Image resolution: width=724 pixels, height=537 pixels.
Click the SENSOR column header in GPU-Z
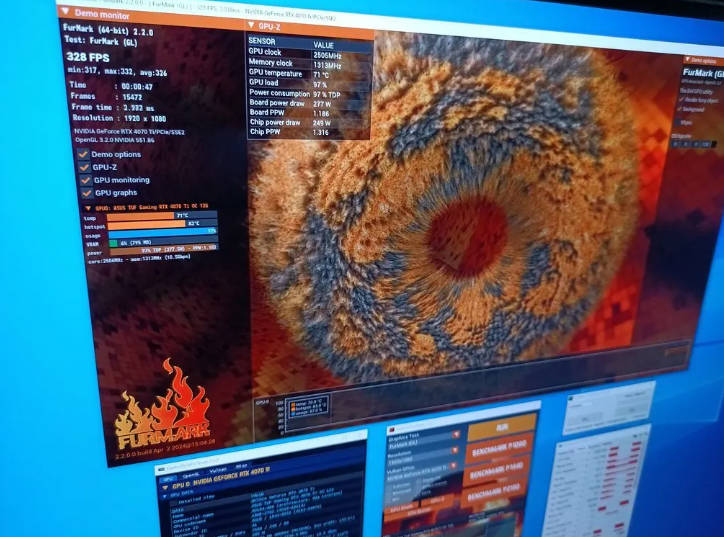pos(262,41)
